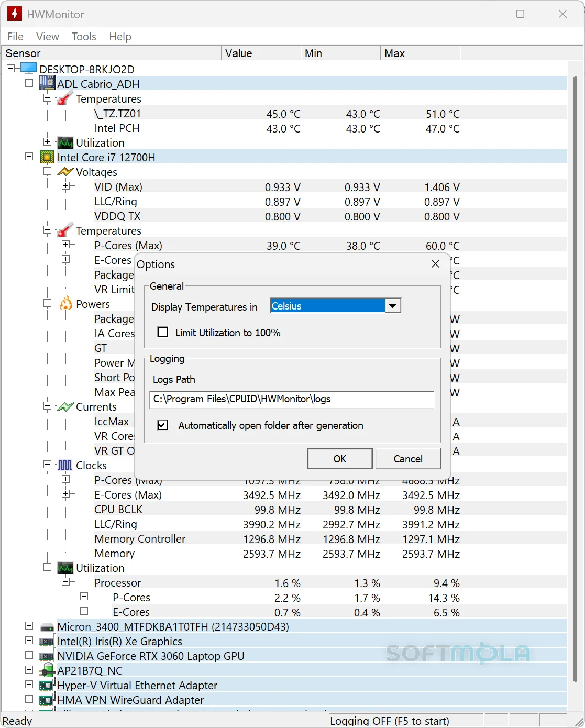
Task: Select the CPU BCLK clock row
Action: (x=330, y=510)
